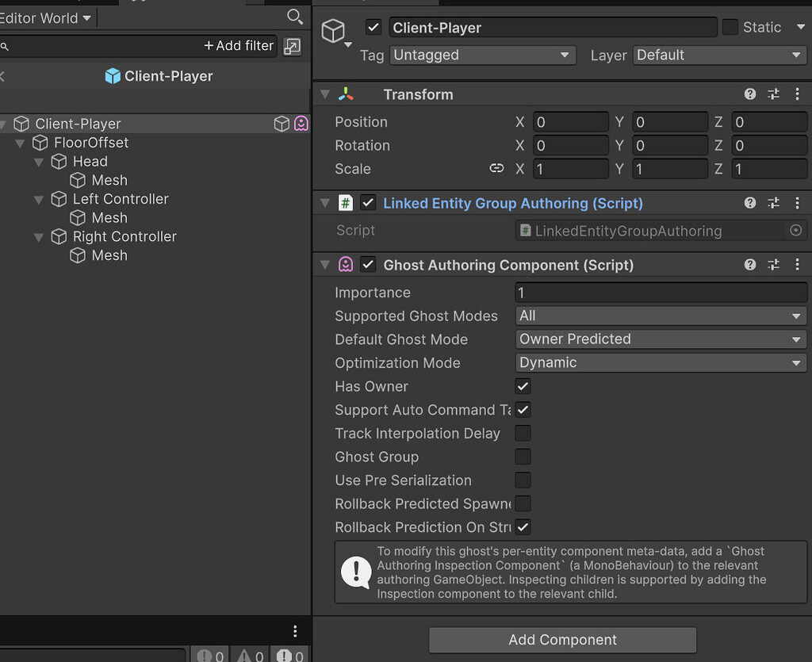Enable the Static checkbox
Image resolution: width=812 pixels, height=662 pixels.
(729, 27)
